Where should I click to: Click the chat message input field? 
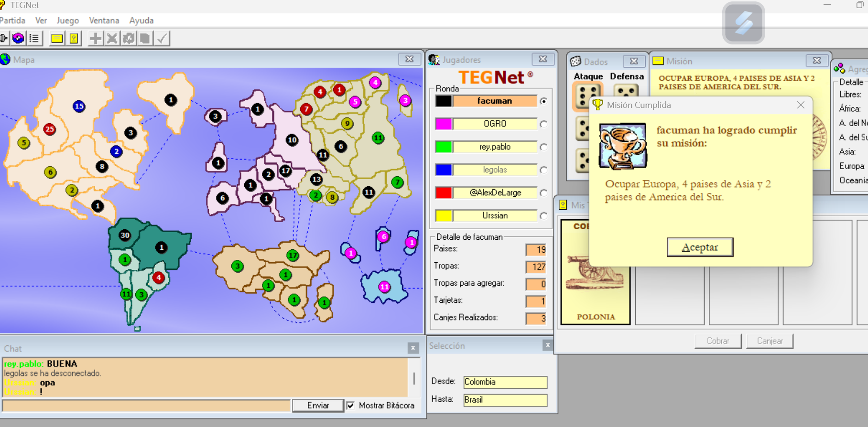[146, 406]
